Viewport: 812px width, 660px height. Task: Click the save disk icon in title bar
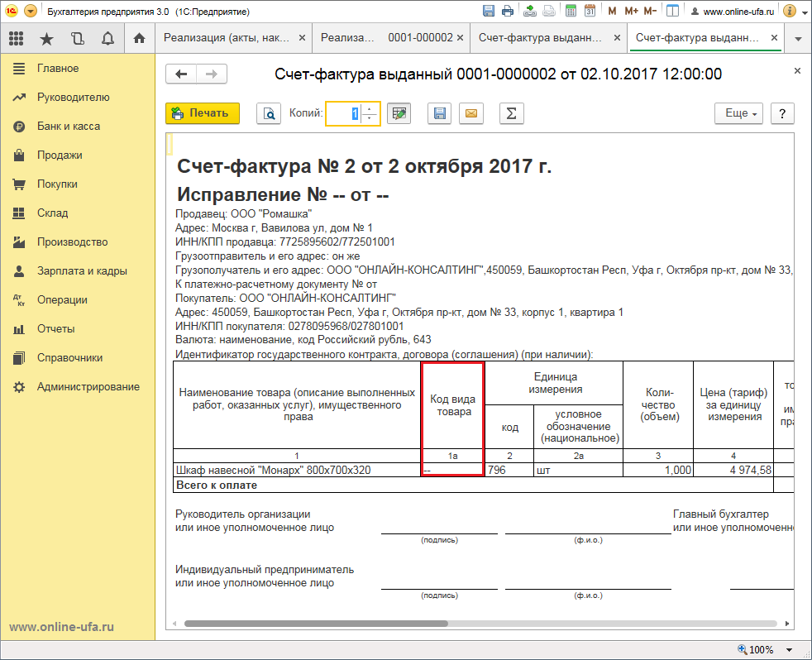click(489, 11)
